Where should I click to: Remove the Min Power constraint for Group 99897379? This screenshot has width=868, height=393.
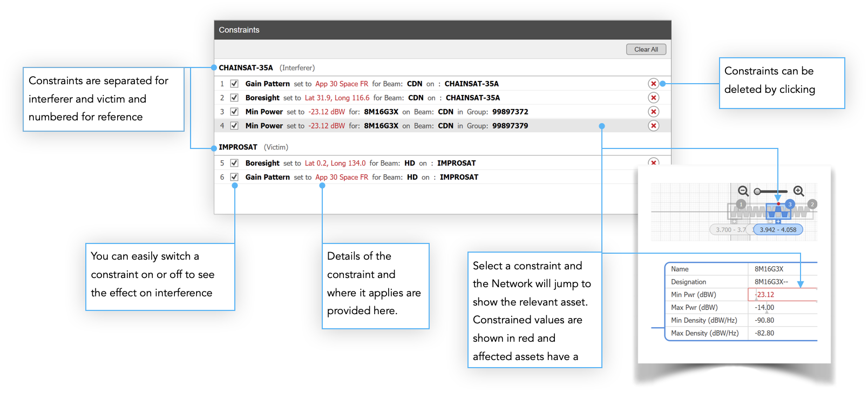pyautogui.click(x=653, y=126)
